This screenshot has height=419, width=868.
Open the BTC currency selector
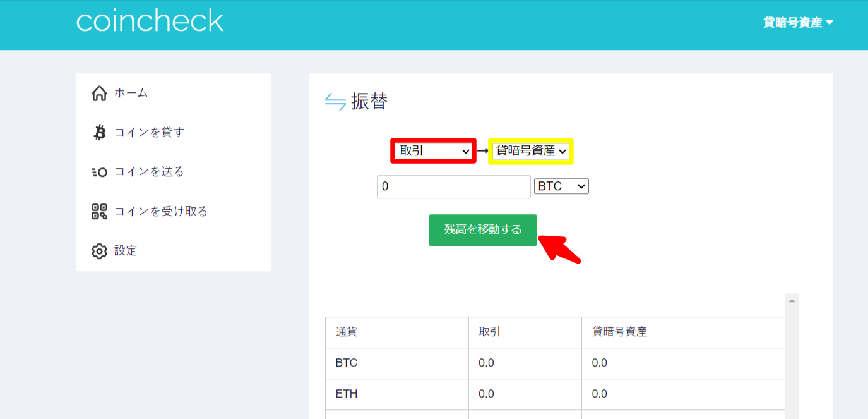point(561,185)
